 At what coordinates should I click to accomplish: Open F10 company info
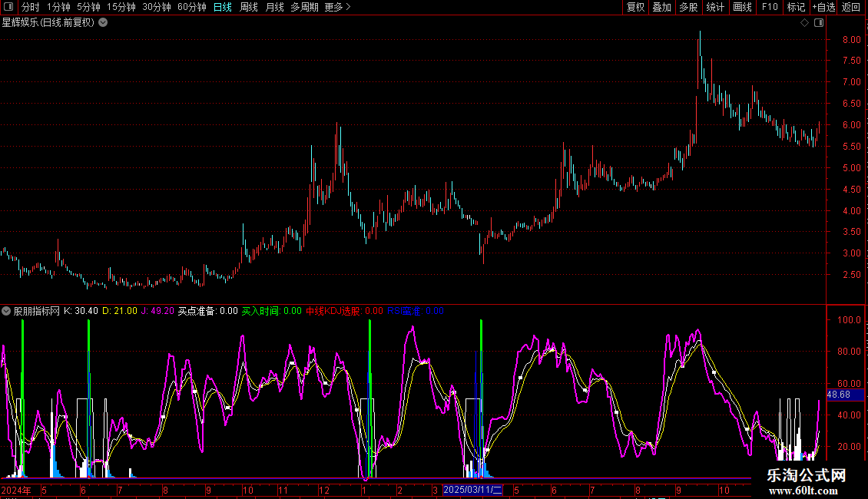point(770,7)
